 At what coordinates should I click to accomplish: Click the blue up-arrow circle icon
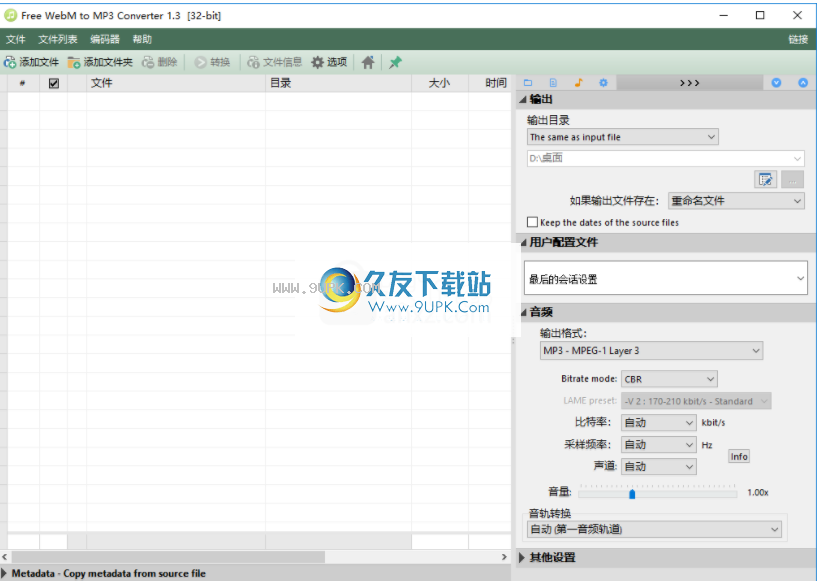803,83
